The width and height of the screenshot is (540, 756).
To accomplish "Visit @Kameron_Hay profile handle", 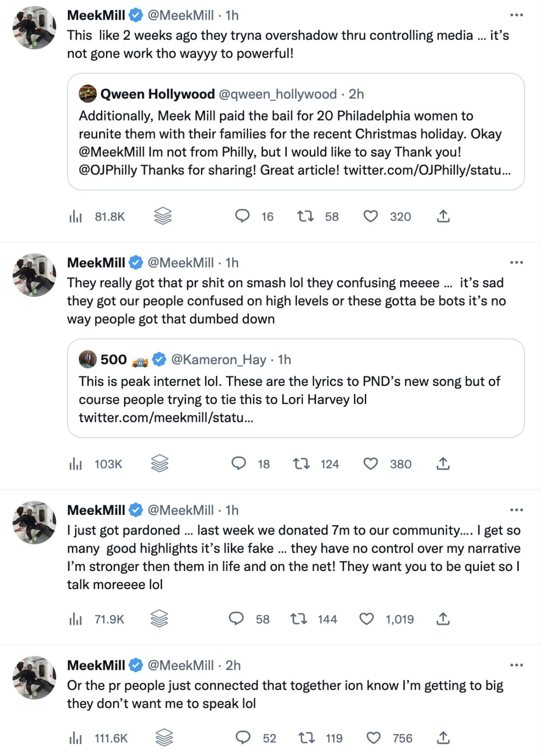I will [219, 360].
